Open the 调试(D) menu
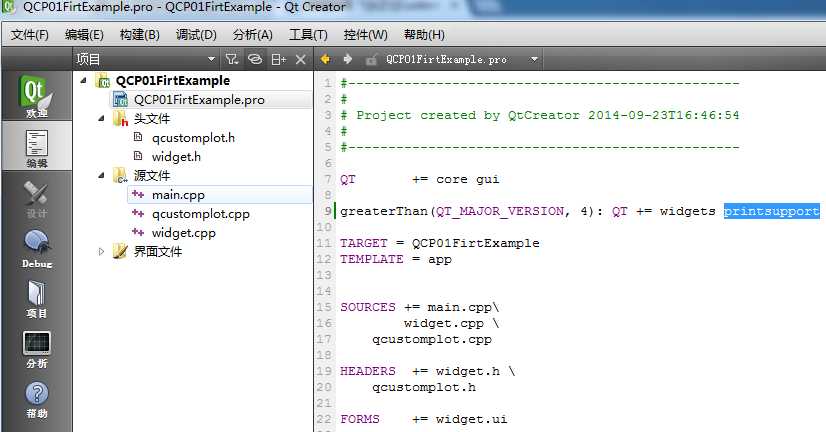The height and width of the screenshot is (432, 826). point(196,35)
